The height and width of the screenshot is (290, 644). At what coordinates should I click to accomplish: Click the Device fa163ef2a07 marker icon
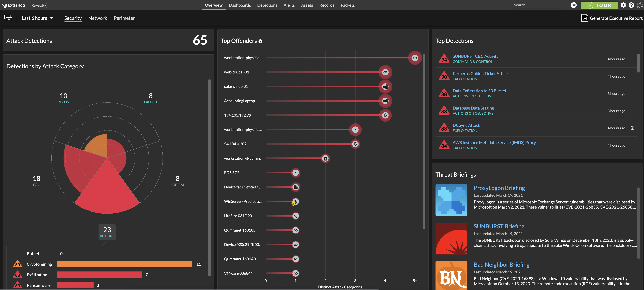coord(295,187)
